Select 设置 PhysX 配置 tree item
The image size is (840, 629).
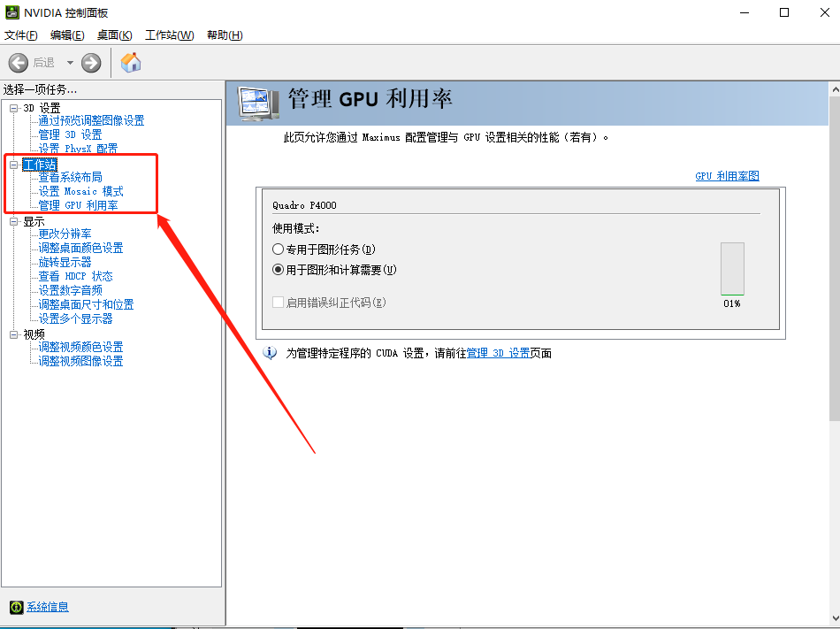pyautogui.click(x=78, y=149)
